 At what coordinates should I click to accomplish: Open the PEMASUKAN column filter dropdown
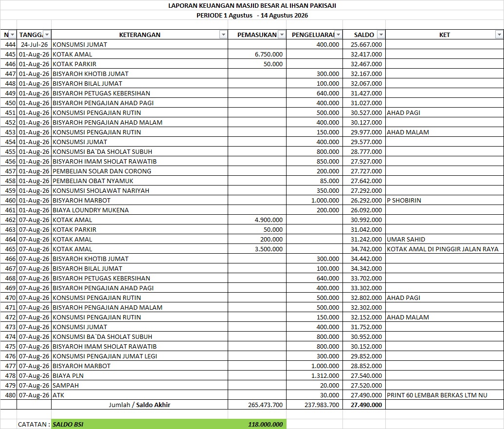[282, 35]
